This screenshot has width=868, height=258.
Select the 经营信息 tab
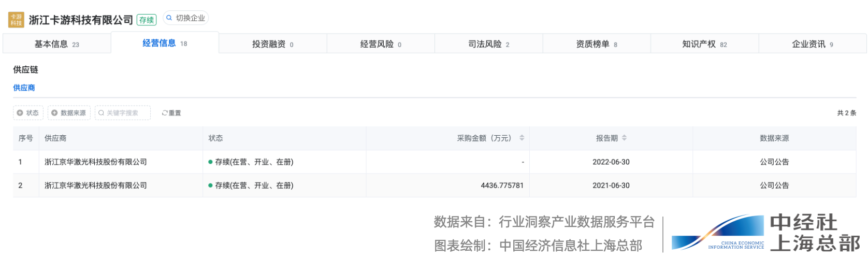165,44
